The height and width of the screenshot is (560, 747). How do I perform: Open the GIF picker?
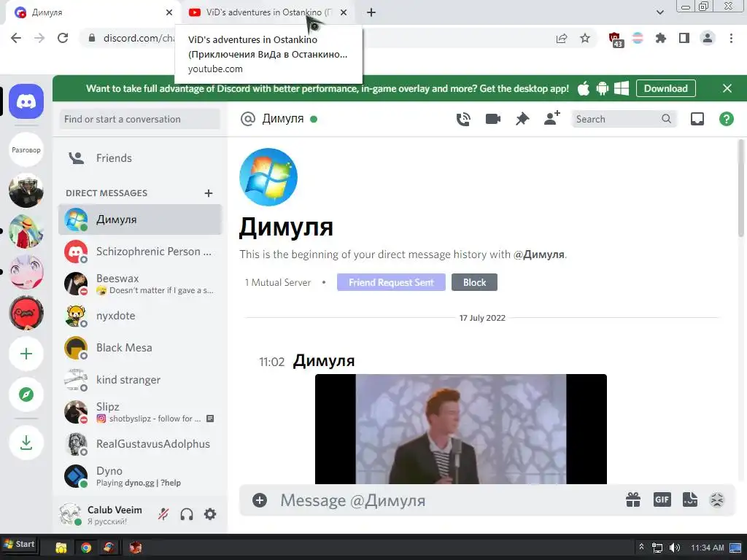pyautogui.click(x=662, y=500)
